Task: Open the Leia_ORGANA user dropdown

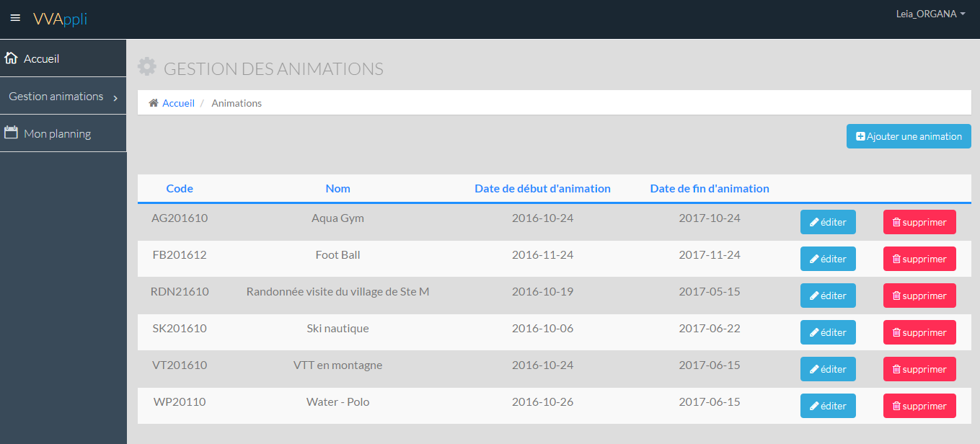Action: [x=930, y=14]
